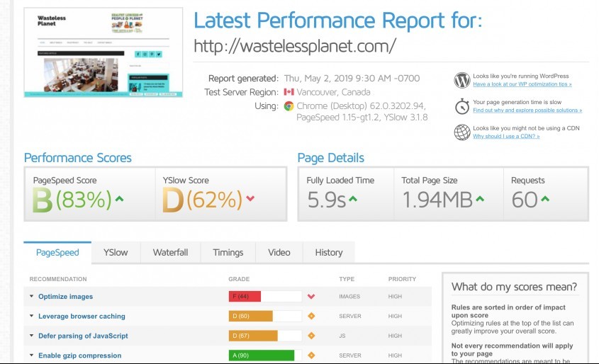The image size is (599, 364).
Task: Click the globe CDN icon
Action: [x=462, y=132]
